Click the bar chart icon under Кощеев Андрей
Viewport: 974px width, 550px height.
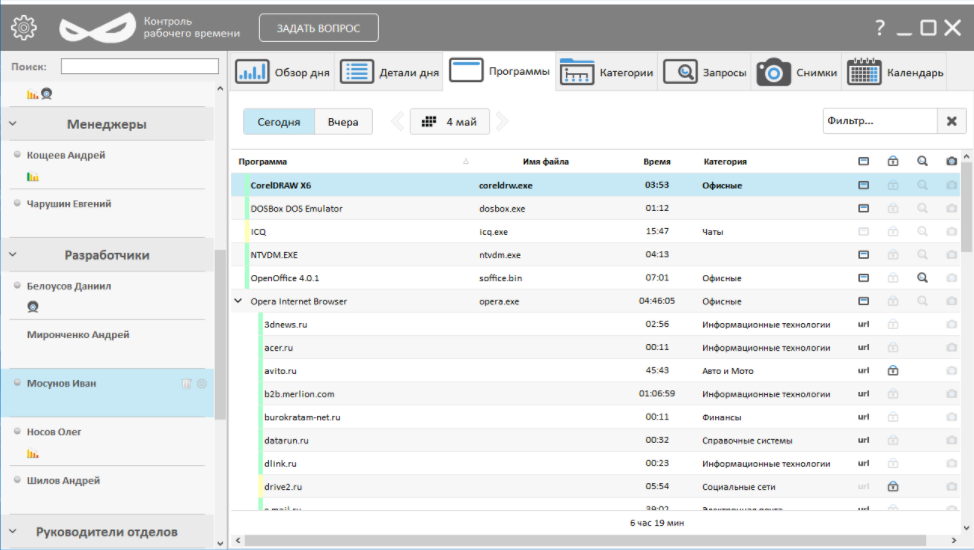[x=33, y=177]
